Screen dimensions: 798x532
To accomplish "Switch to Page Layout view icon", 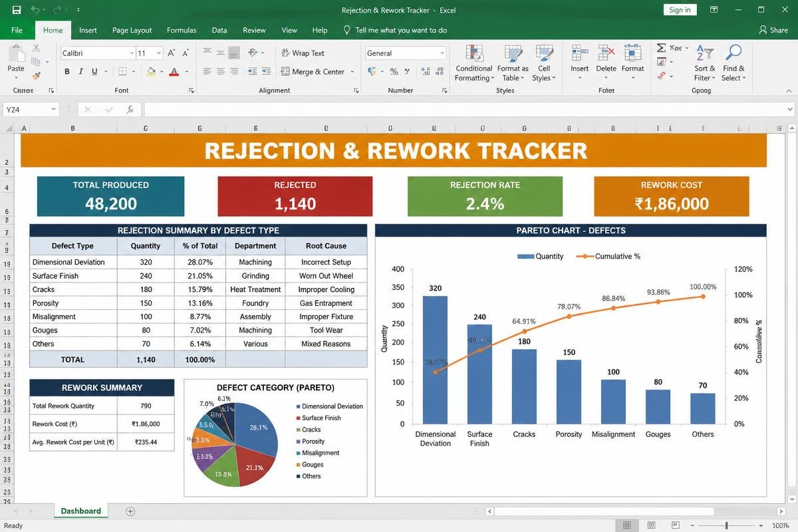I will [651, 526].
